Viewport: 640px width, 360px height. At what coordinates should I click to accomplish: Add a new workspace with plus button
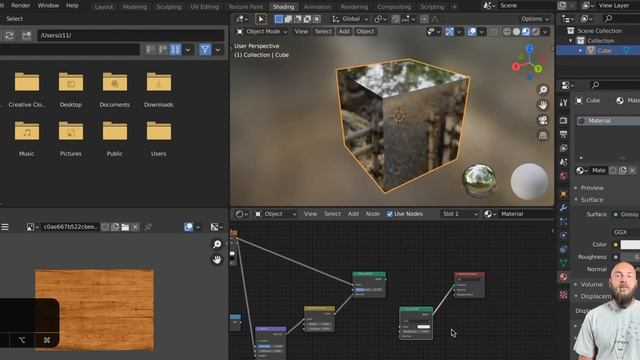[x=454, y=7]
